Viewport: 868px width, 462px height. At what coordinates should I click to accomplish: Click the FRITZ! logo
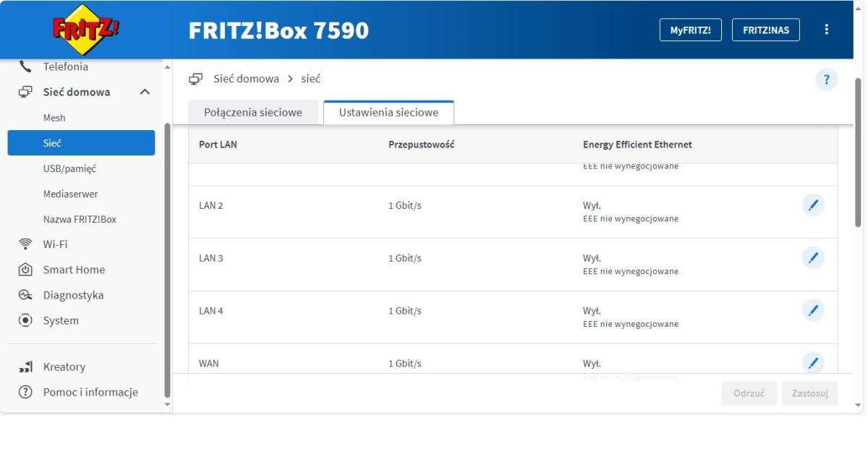pos(86,30)
